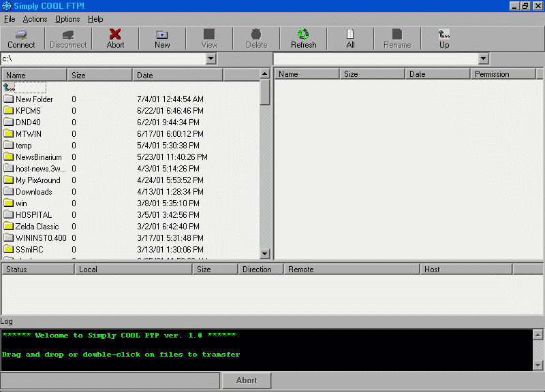Click the Connect toolbar icon
The image size is (545, 392).
[x=21, y=35]
